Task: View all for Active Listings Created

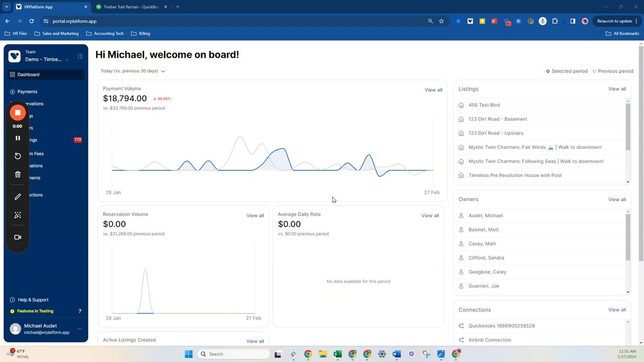Action: [255, 341]
